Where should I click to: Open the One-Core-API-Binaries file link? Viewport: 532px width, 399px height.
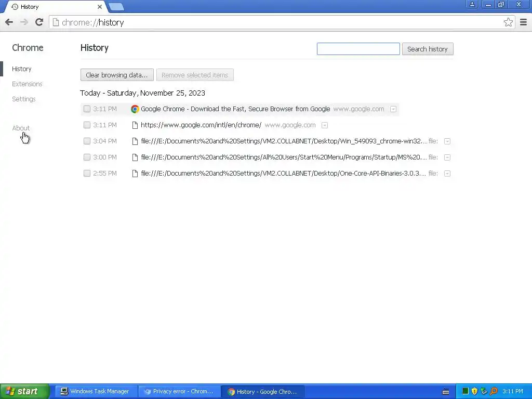click(x=283, y=174)
